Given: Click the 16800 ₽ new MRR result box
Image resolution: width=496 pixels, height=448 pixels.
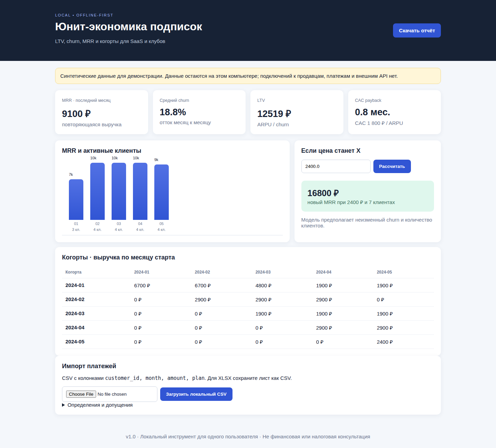Looking at the screenshot, I should tap(368, 196).
